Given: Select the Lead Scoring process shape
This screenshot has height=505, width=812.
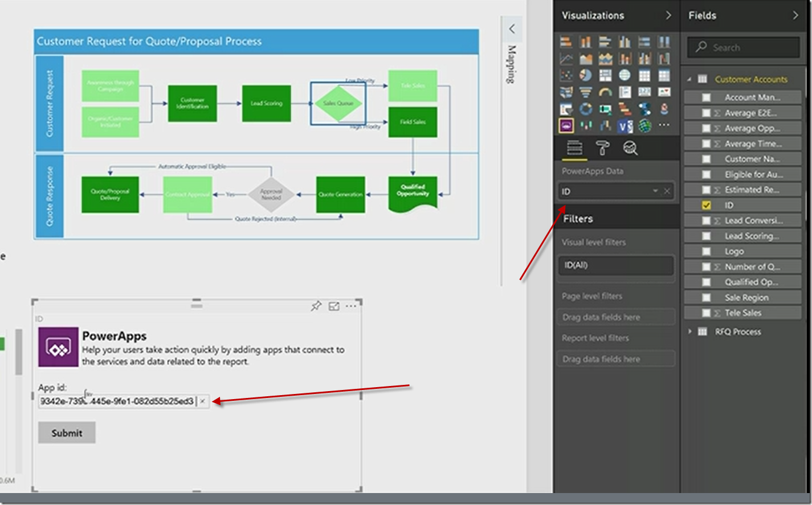Looking at the screenshot, I should tap(267, 103).
